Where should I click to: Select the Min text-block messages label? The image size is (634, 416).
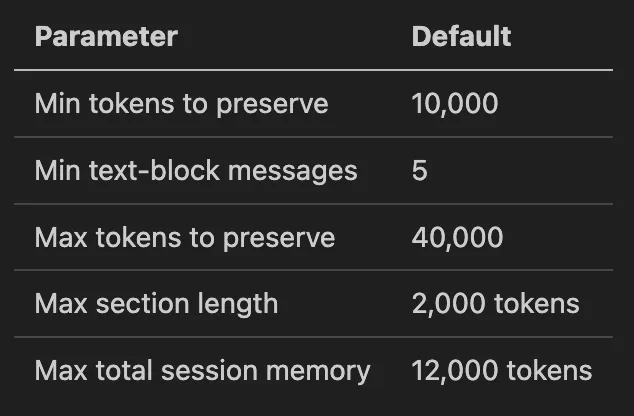[195, 170]
